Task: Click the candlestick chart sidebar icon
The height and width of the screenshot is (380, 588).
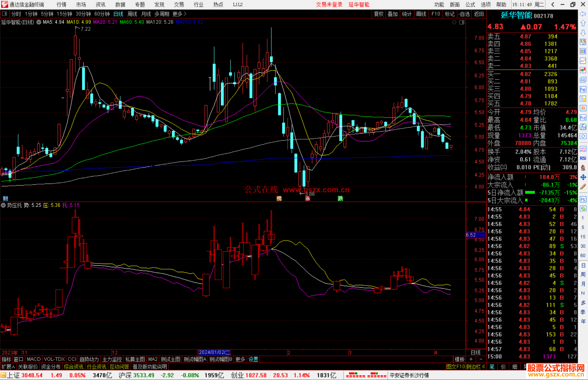Action: tap(583, 70)
